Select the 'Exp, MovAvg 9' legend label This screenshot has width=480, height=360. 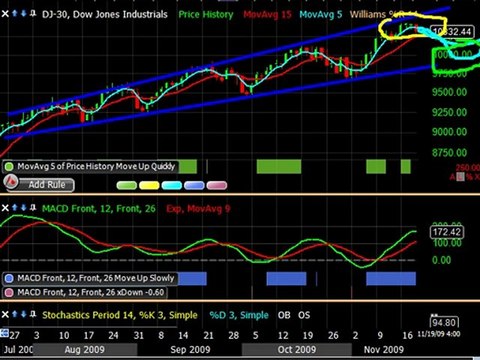198,209
